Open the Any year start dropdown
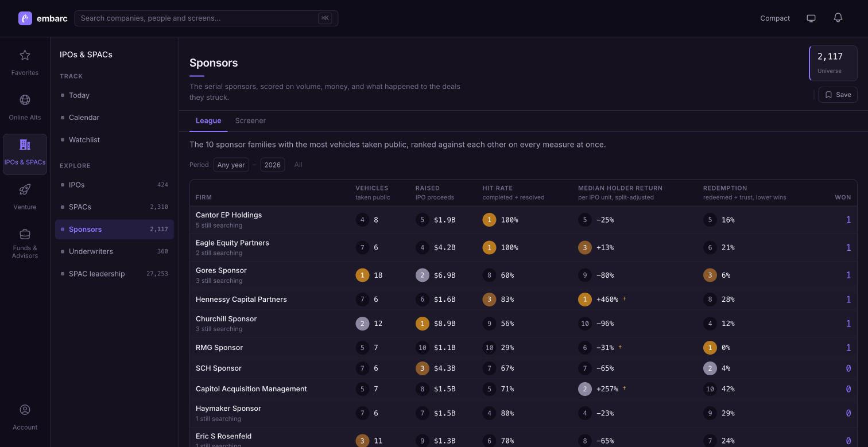 coord(231,165)
